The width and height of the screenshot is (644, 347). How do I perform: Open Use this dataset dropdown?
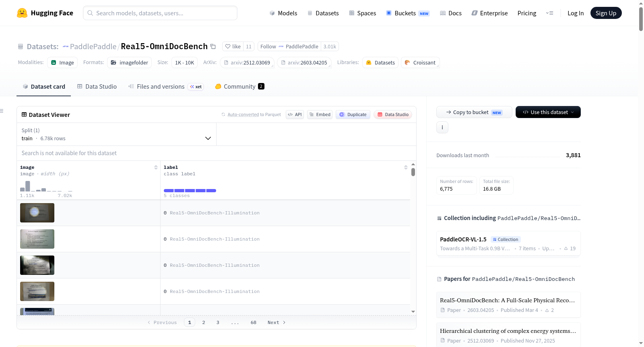(548, 112)
